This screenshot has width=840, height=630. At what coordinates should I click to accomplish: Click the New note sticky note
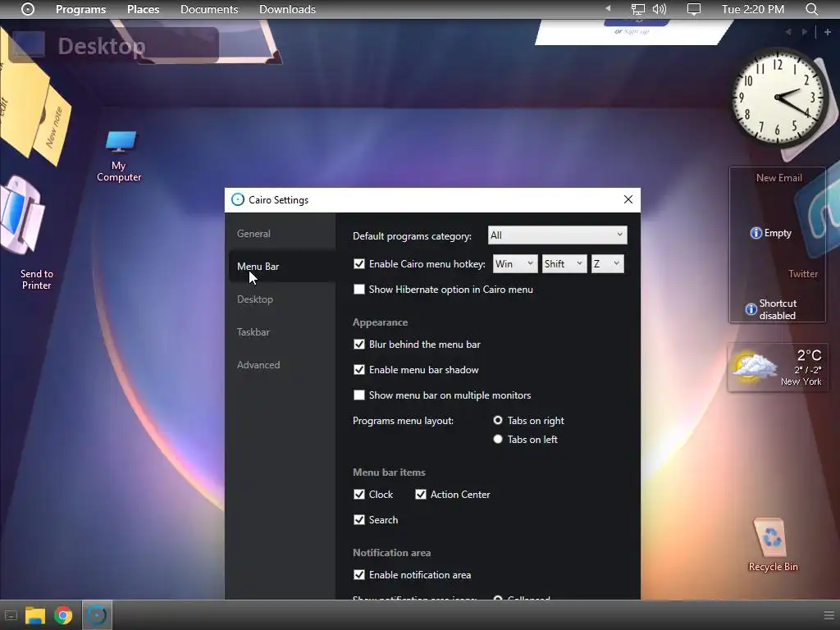pos(52,126)
